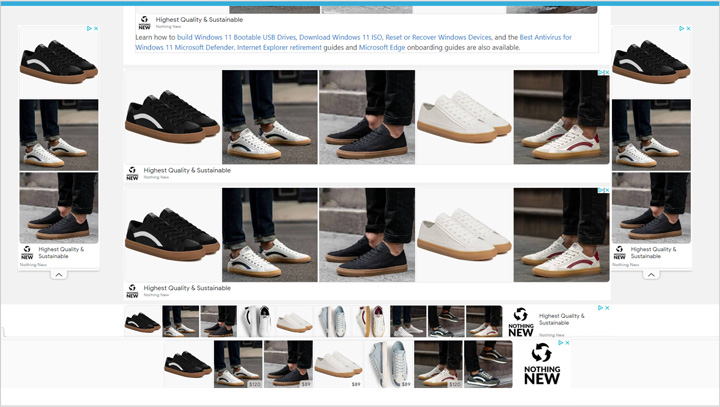
Task: Pick black sneaker thumbnail in ten-thumbnail banner
Action: pos(143,322)
